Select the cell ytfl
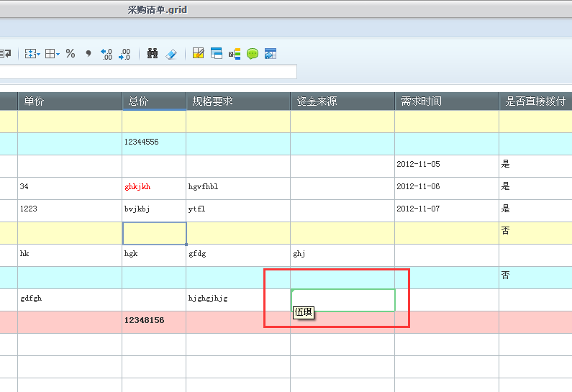 (x=238, y=211)
